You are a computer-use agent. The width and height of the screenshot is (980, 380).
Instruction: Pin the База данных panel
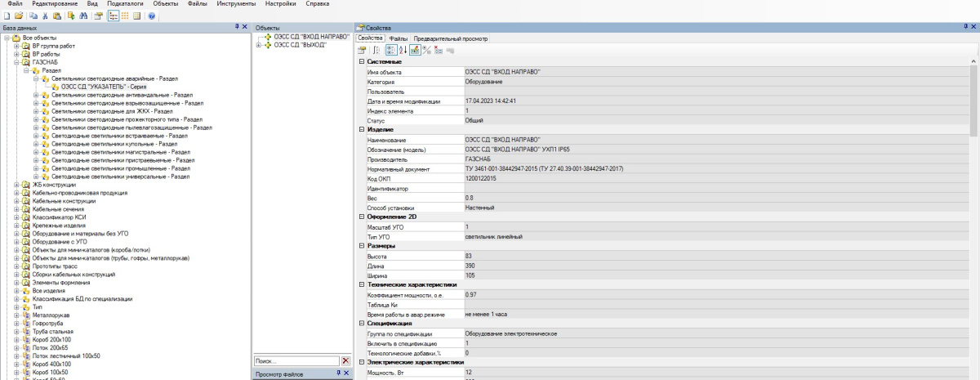tap(234, 27)
